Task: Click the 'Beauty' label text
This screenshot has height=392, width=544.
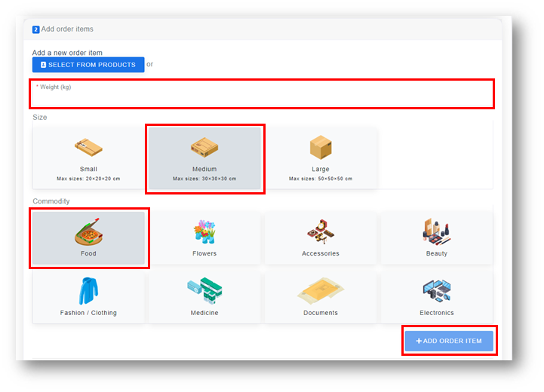Action: [436, 253]
